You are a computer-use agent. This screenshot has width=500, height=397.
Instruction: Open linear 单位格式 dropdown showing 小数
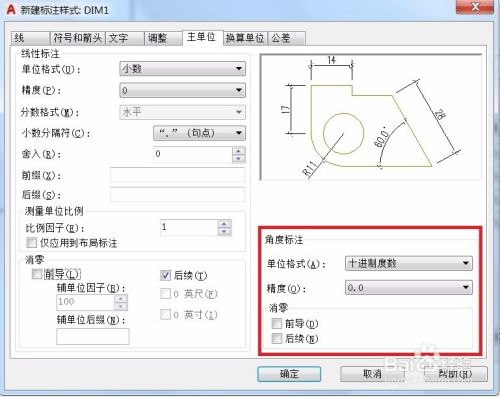point(182,69)
